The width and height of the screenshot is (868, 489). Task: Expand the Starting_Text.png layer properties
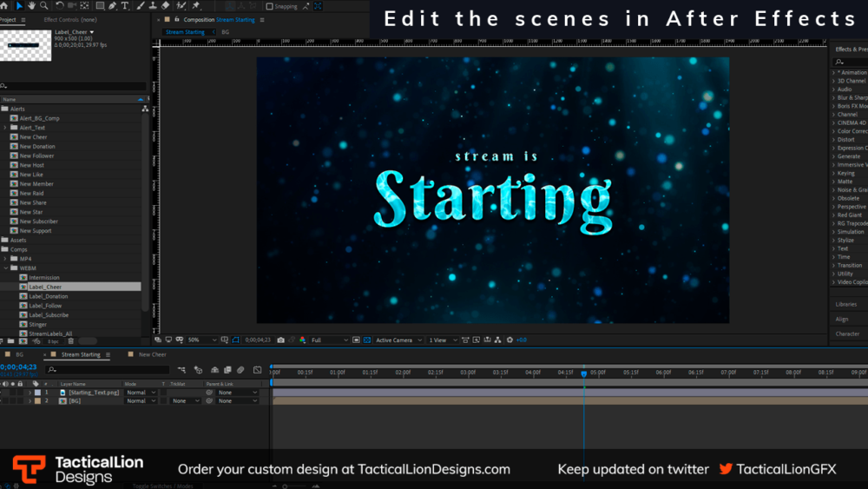coord(30,392)
